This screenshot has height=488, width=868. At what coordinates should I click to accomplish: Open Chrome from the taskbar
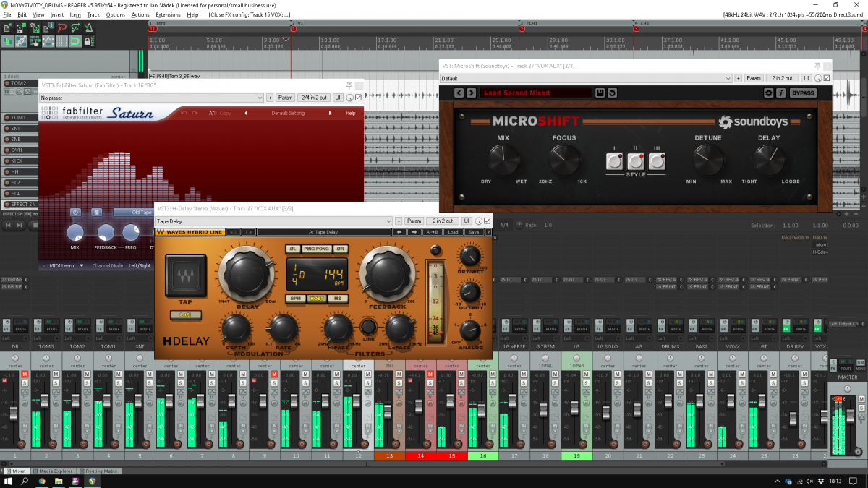pyautogui.click(x=41, y=481)
